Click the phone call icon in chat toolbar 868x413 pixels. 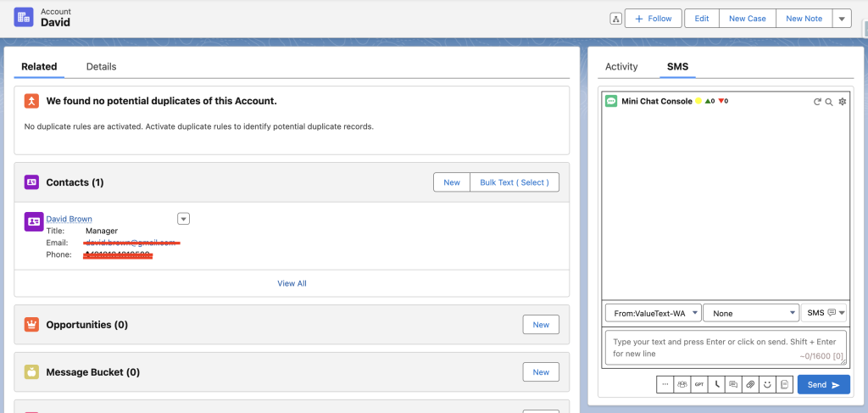(717, 385)
